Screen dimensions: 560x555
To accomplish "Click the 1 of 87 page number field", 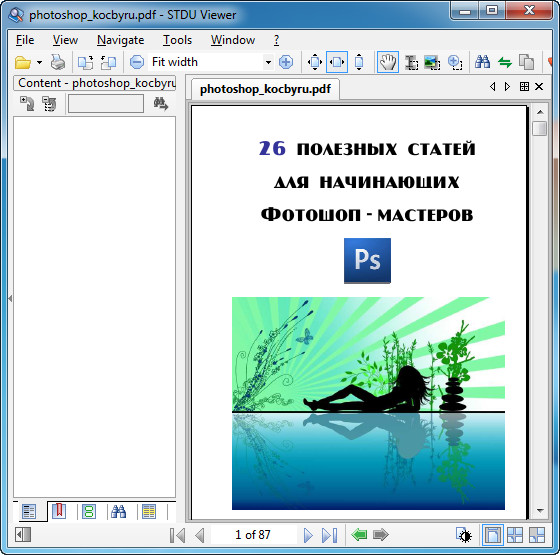I will (x=253, y=535).
